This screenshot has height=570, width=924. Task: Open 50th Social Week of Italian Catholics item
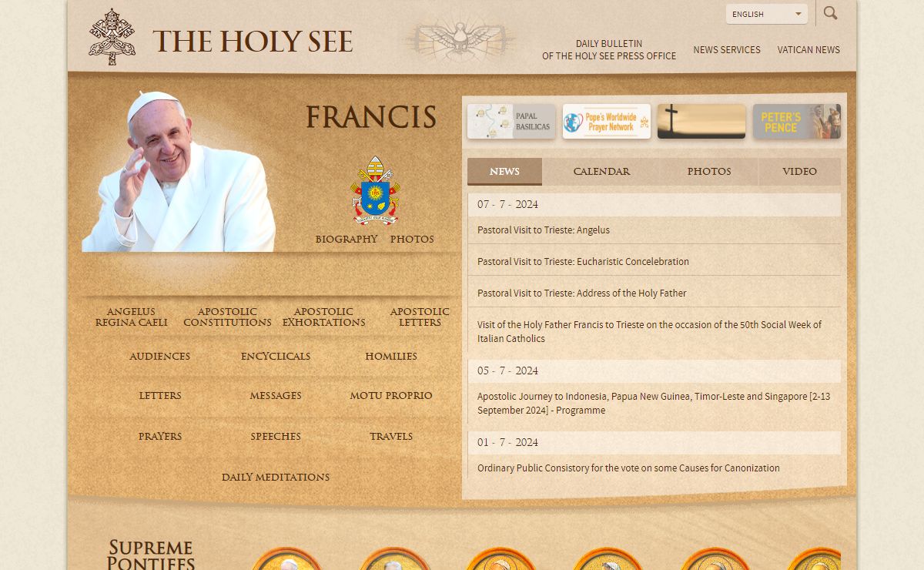(x=649, y=332)
